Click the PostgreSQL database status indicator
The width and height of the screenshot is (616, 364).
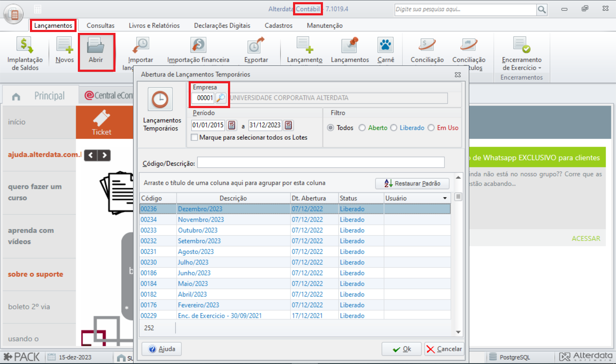pyautogui.click(x=509, y=357)
